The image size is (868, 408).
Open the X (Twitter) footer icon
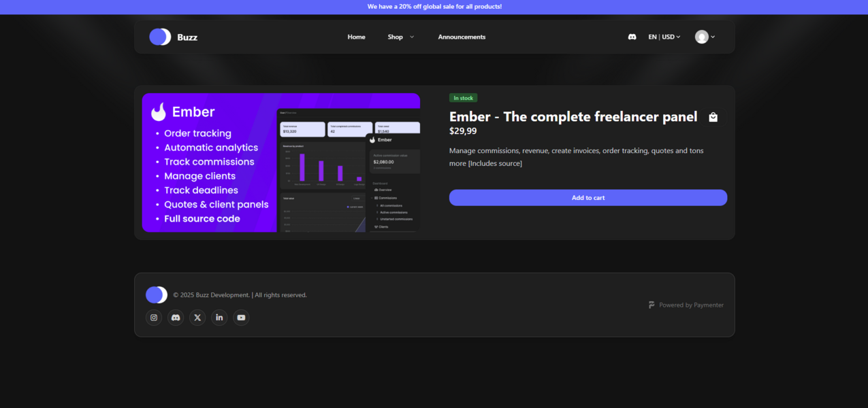coord(197,318)
